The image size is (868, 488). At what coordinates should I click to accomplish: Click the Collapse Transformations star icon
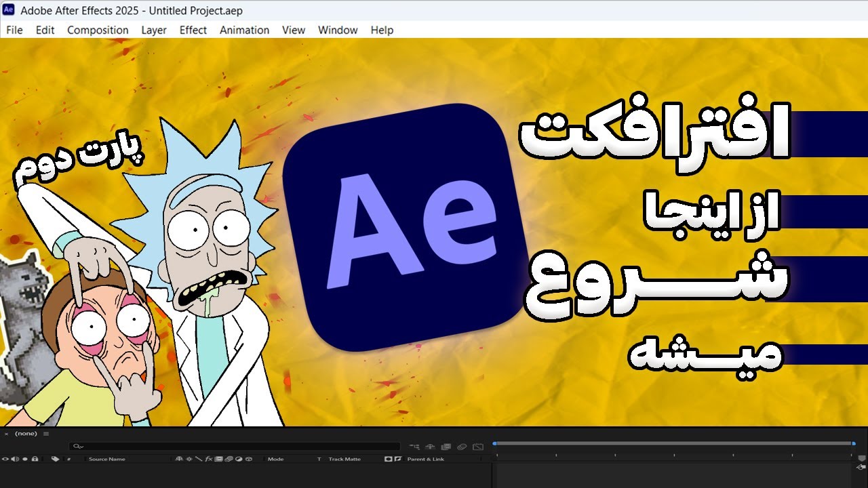tap(189, 459)
